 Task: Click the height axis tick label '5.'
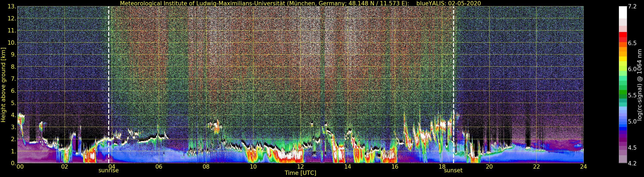point(14,103)
